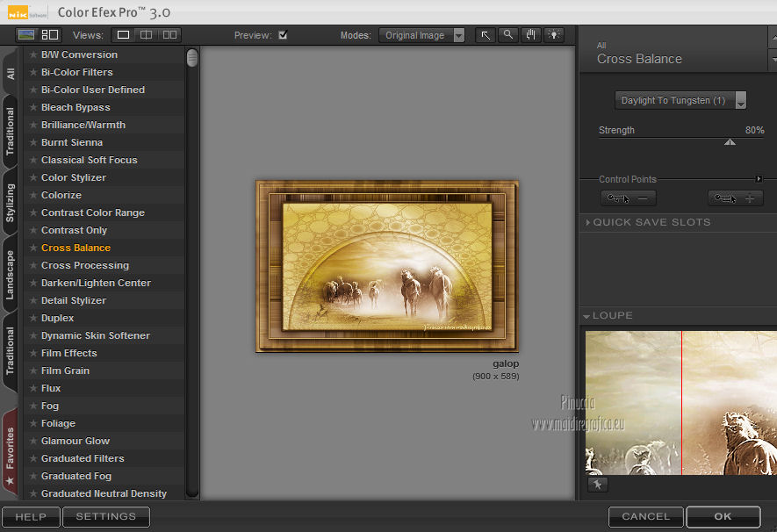Screen dimensions: 777x532
Task: Switch to side-by-side preview view
Action: point(169,35)
